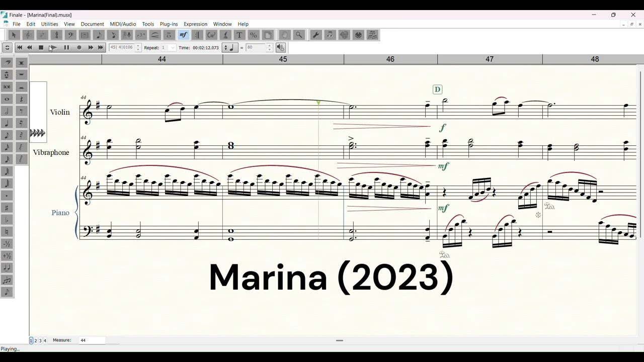Select the Mirror tool icon
644x362 pixels.
[x=372, y=35]
